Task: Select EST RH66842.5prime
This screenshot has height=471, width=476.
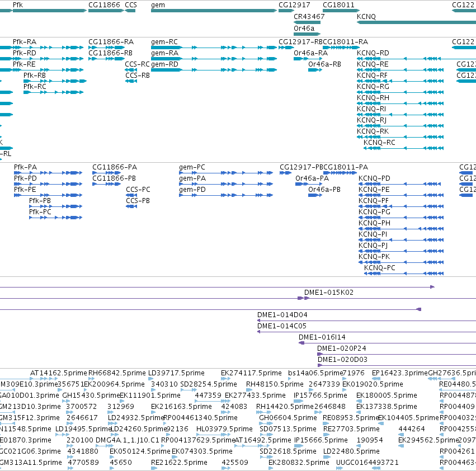Action: [x=117, y=373]
